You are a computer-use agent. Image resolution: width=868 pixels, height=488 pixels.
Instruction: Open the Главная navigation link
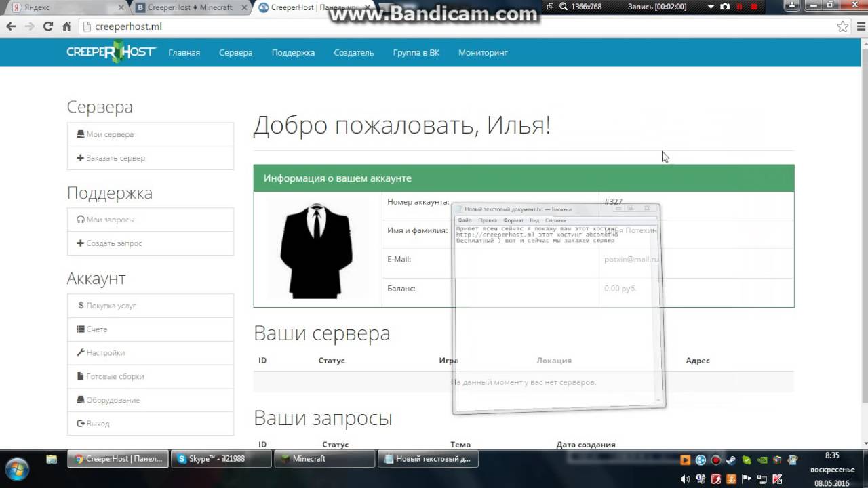click(x=184, y=53)
